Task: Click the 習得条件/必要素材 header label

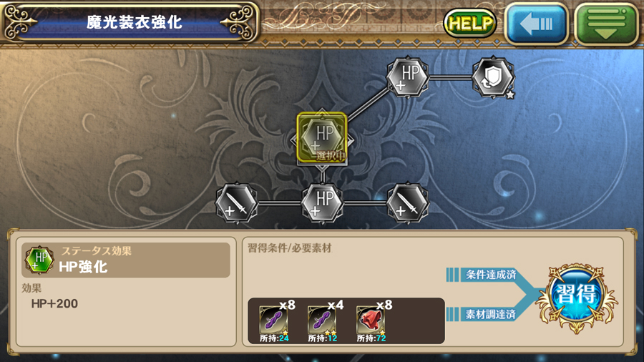Action: 290,248
